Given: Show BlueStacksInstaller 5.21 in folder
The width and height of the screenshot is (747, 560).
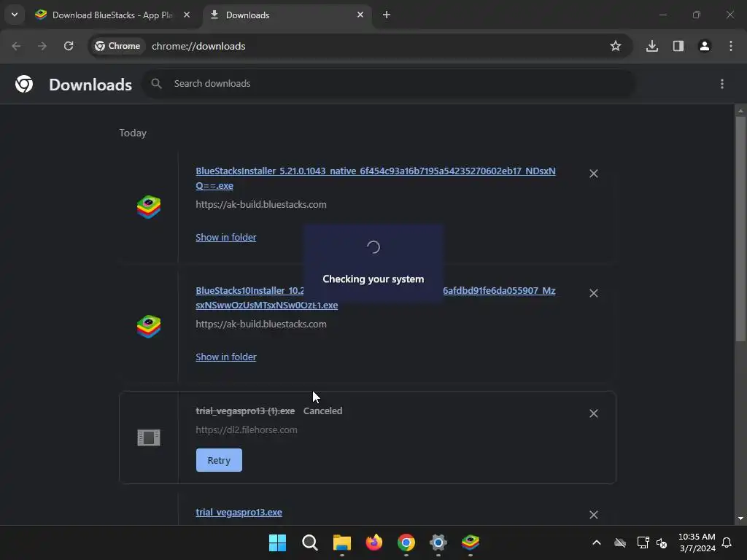Looking at the screenshot, I should [x=226, y=237].
